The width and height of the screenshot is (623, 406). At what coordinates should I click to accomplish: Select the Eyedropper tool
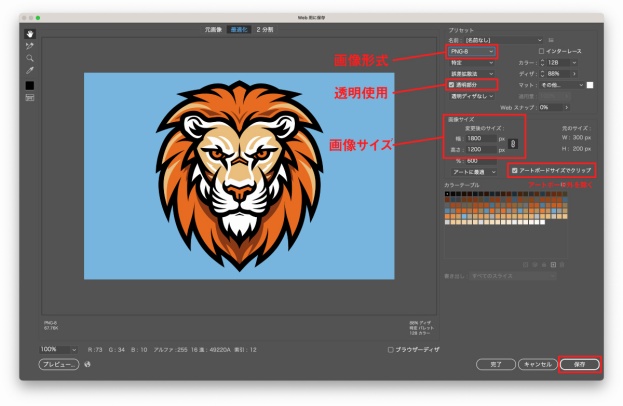coord(30,71)
